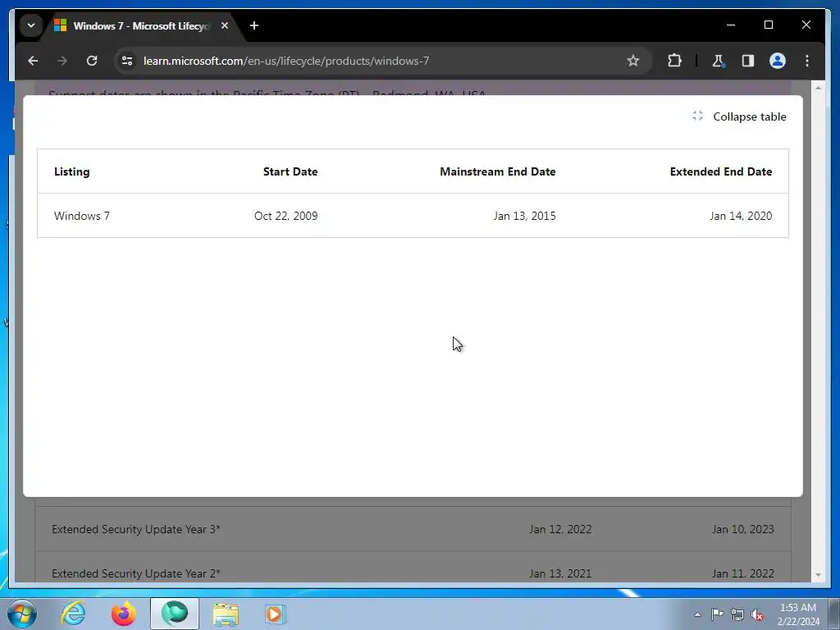This screenshot has width=840, height=630.
Task: Open the site information icon in the address bar
Action: 127,61
